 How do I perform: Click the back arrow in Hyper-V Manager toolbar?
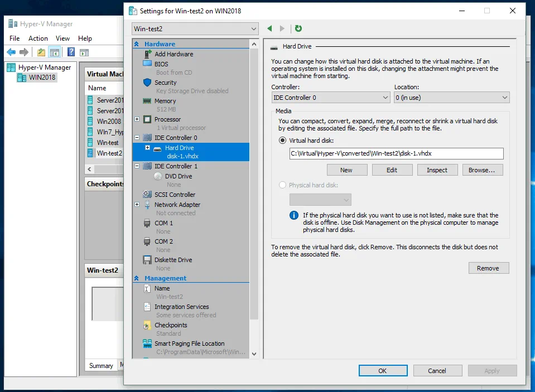pyautogui.click(x=11, y=52)
